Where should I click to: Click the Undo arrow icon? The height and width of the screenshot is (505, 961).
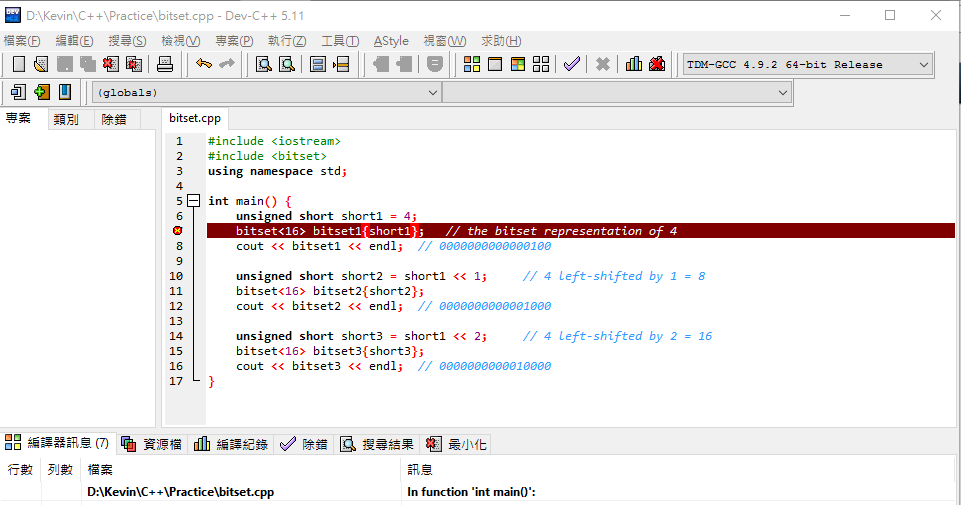click(203, 64)
